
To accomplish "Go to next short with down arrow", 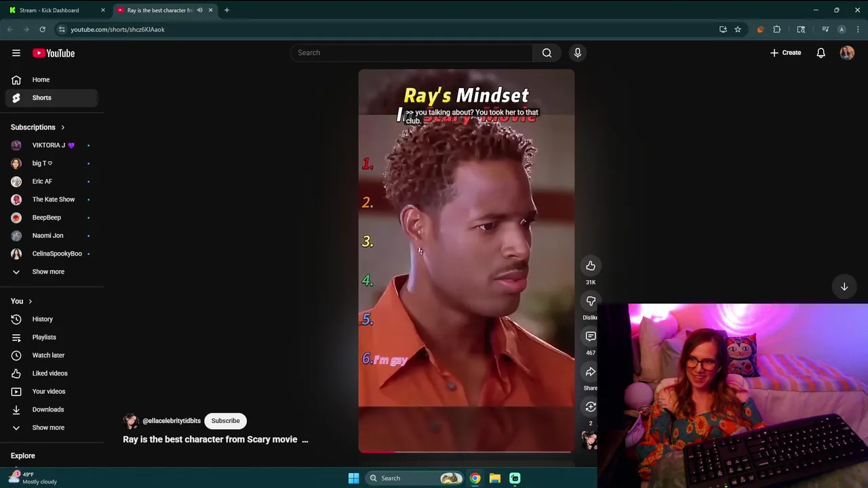I will (x=844, y=287).
